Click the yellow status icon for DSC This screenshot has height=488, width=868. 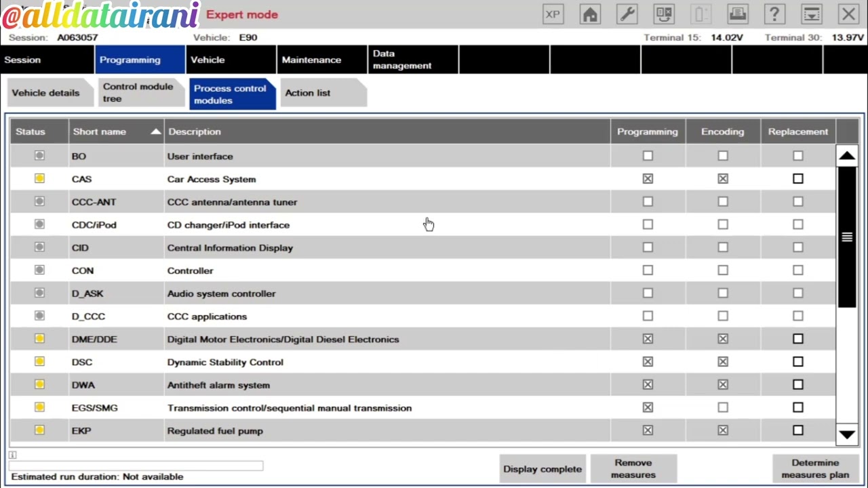coord(39,361)
